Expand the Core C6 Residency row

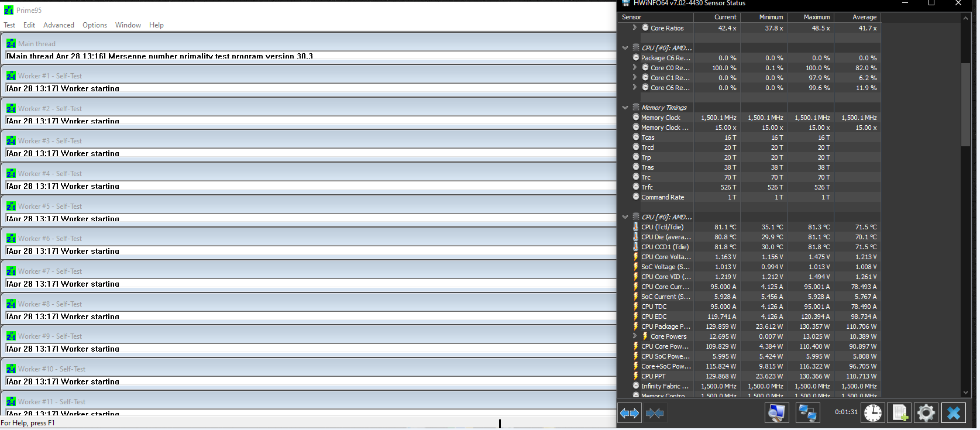[635, 87]
